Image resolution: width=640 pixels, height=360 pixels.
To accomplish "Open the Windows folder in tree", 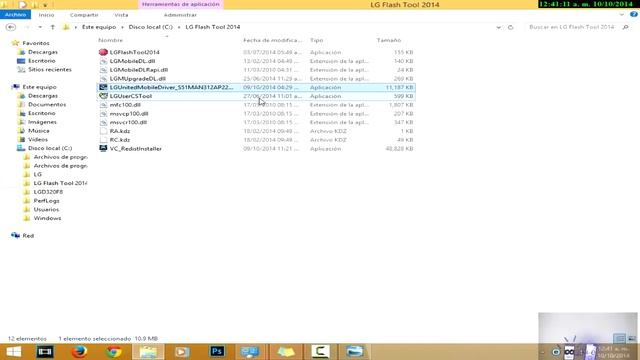I will tap(47, 218).
